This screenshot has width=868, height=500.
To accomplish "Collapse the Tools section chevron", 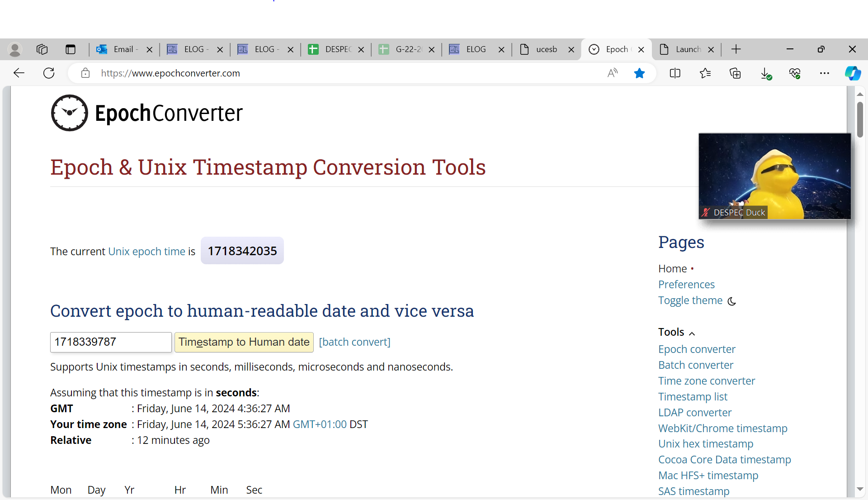I will tap(692, 333).
